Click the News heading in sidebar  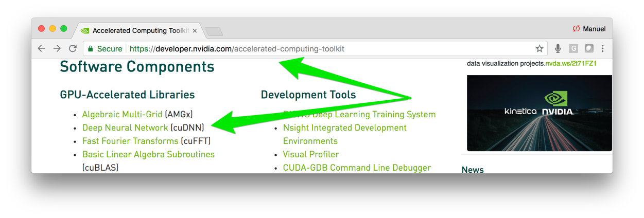[473, 170]
